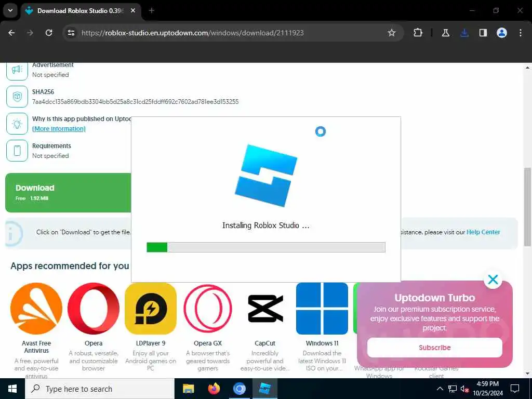Close the Download Roblox Studio tab
This screenshot has height=399, width=532.
[x=133, y=11]
